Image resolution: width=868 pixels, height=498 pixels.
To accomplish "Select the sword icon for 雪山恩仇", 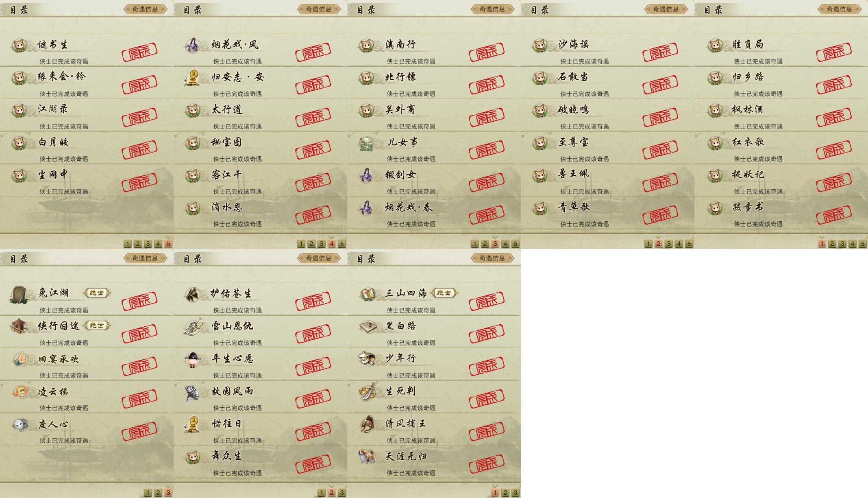I will tap(192, 326).
